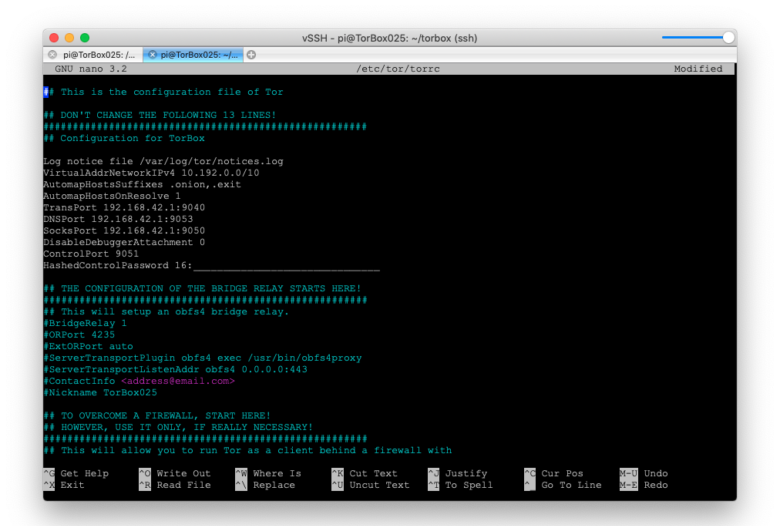Image resolution: width=780 pixels, height=526 pixels.
Task: Click the M-U Undo shortcut
Action: coord(644,473)
